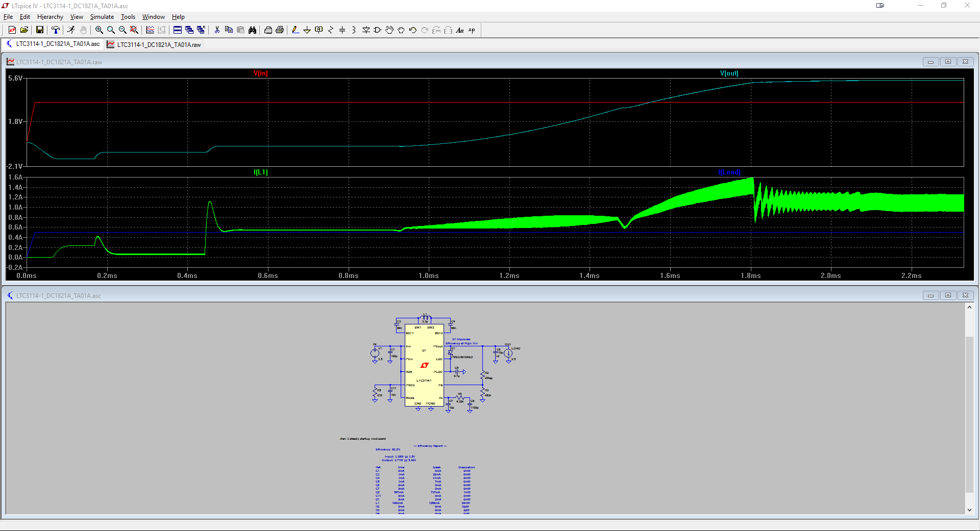Open the Simulate menu

tap(102, 17)
